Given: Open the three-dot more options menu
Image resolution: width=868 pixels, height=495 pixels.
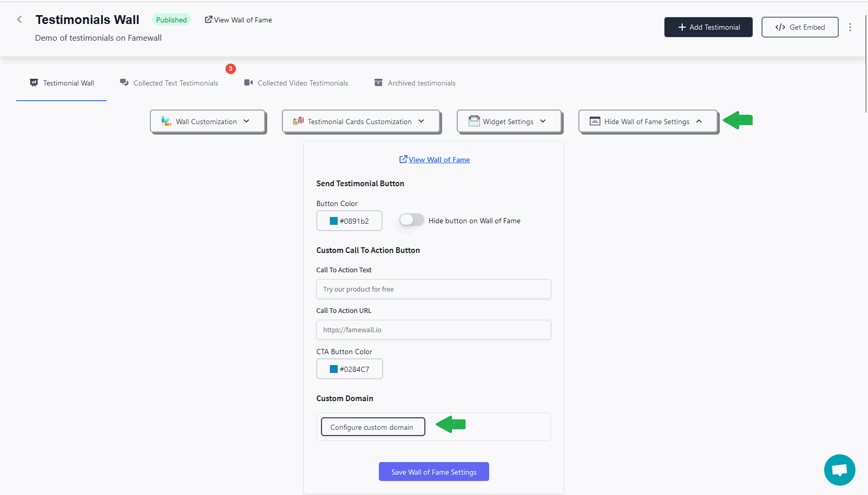Looking at the screenshot, I should click(850, 27).
